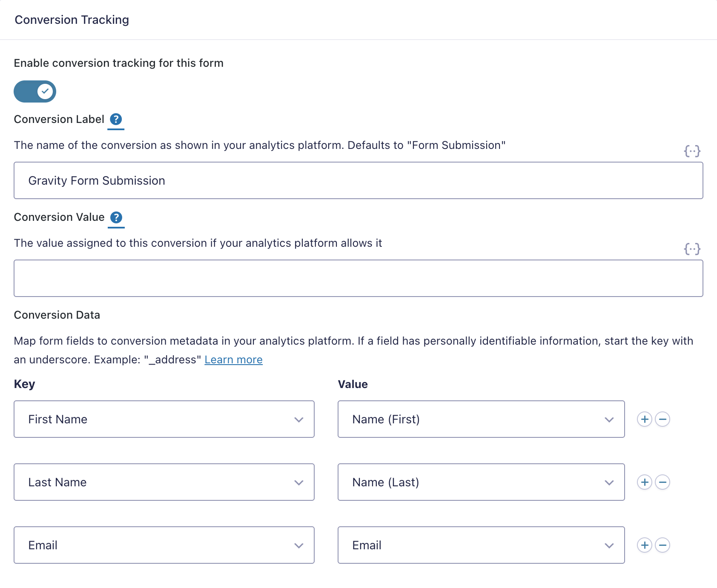
Task: Open the Name (First) value dropdown
Action: click(x=481, y=419)
